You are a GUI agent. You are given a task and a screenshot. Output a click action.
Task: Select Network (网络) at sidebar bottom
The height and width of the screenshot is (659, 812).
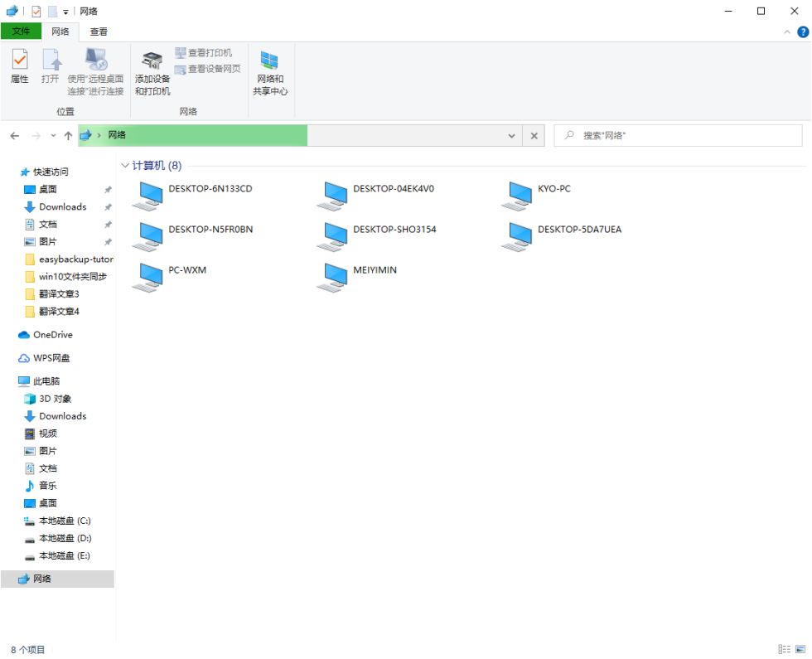tap(57, 579)
